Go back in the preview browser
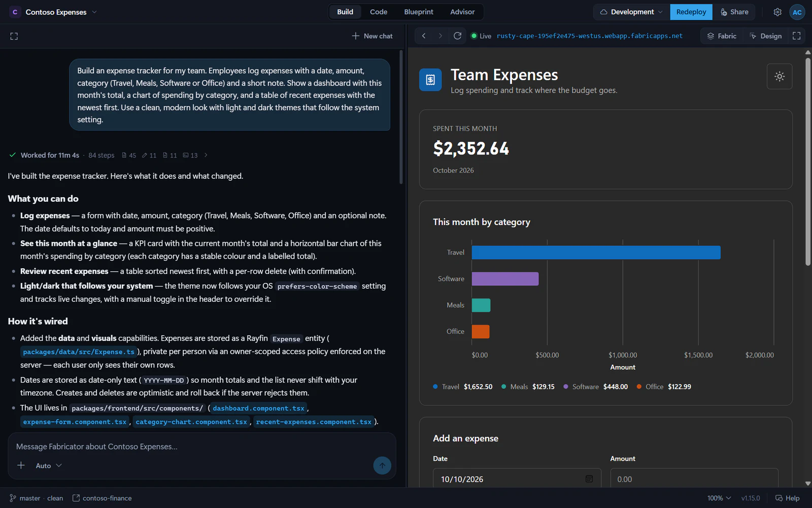Viewport: 812px width, 508px height. pos(424,36)
